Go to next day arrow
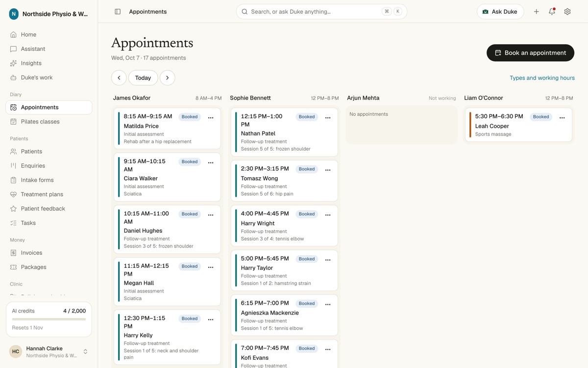The height and width of the screenshot is (368, 588). (168, 78)
